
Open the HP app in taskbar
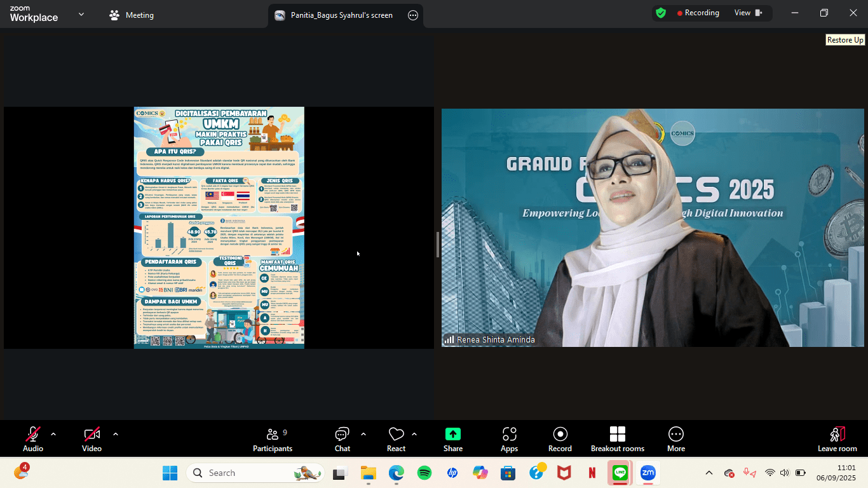tap(452, 473)
